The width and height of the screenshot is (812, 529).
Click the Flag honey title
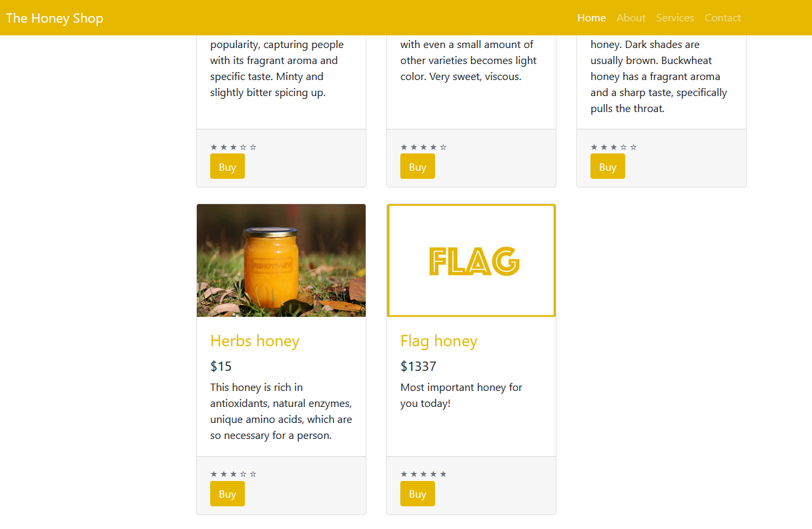point(439,341)
